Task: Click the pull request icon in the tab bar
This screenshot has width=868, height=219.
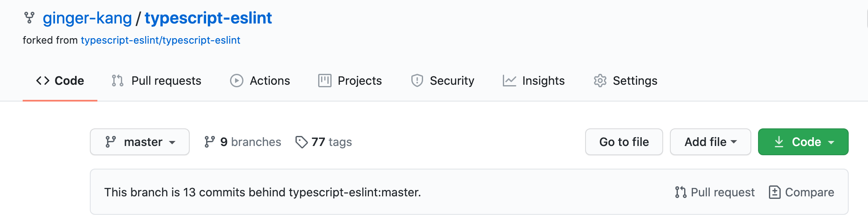Action: tap(118, 81)
